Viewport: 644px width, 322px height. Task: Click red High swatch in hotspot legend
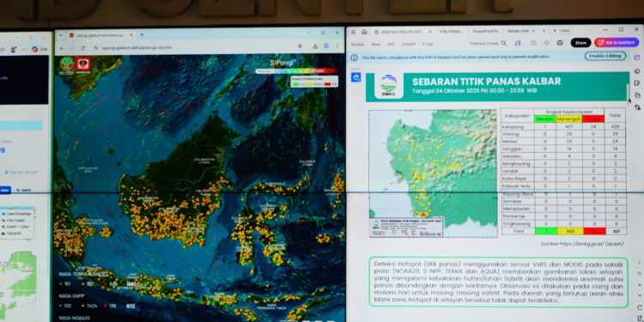pos(327,84)
